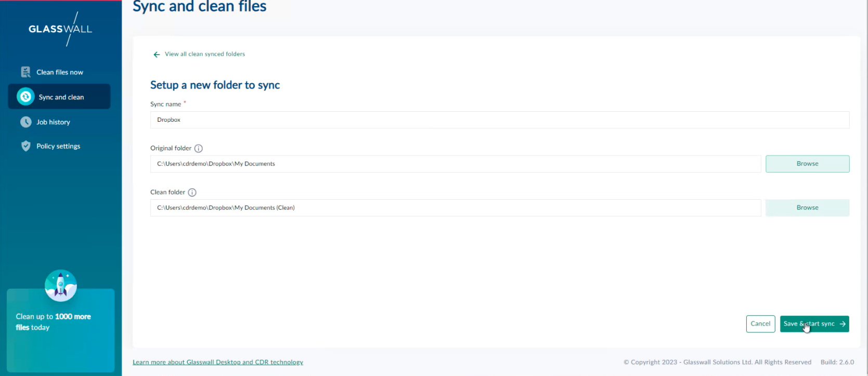Click the rocket illustration icon
The image size is (868, 376).
point(61,286)
